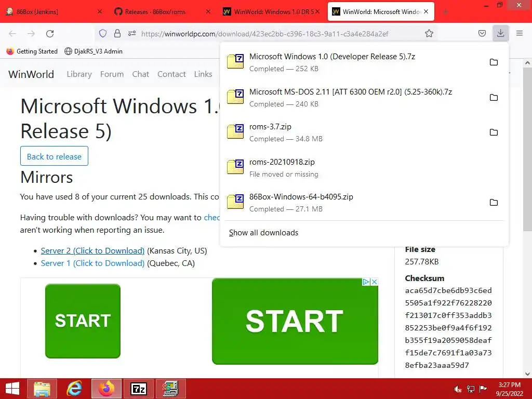Click the site security padlock icon

click(x=117, y=33)
